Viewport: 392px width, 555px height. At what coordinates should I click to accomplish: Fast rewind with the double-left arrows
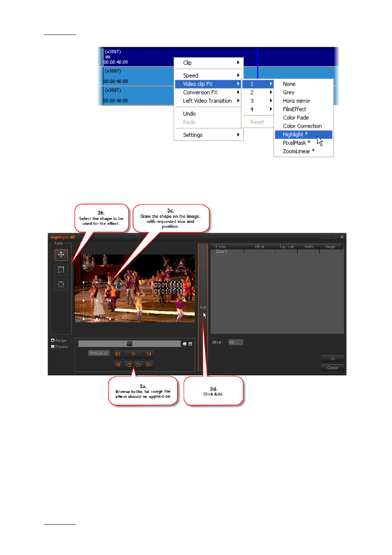[128, 365]
